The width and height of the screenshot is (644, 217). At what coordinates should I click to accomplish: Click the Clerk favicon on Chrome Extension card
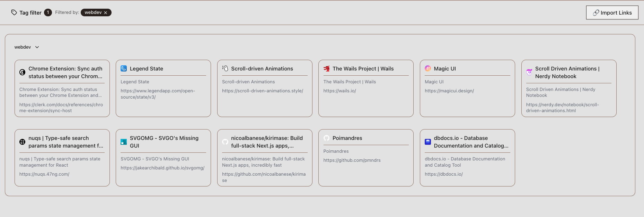coord(22,72)
